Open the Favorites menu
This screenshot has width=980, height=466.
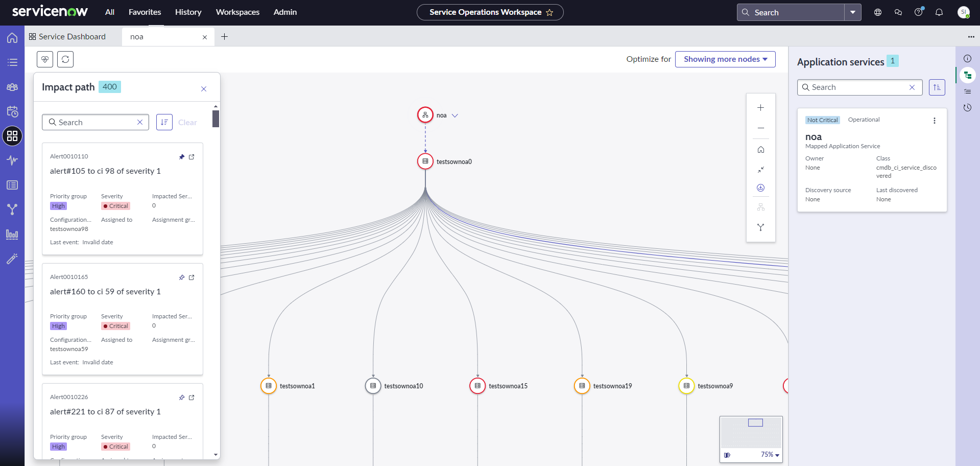[145, 12]
